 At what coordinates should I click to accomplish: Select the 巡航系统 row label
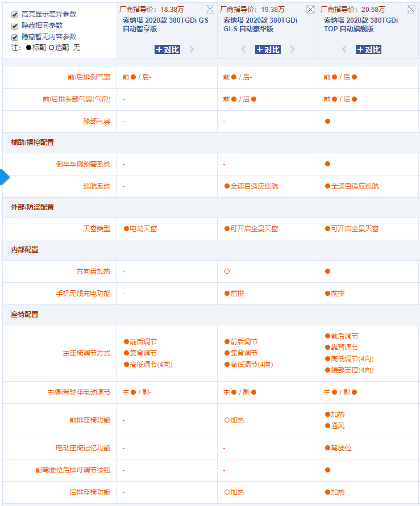(x=97, y=186)
